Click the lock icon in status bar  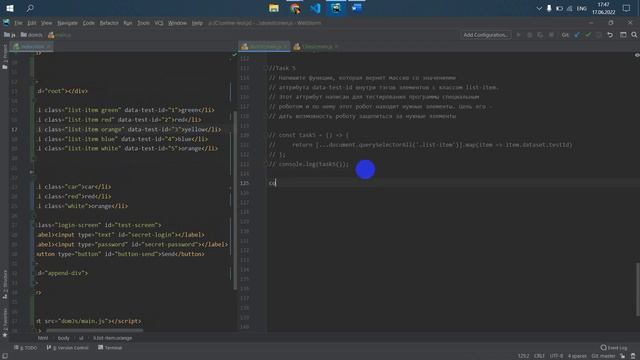click(622, 356)
